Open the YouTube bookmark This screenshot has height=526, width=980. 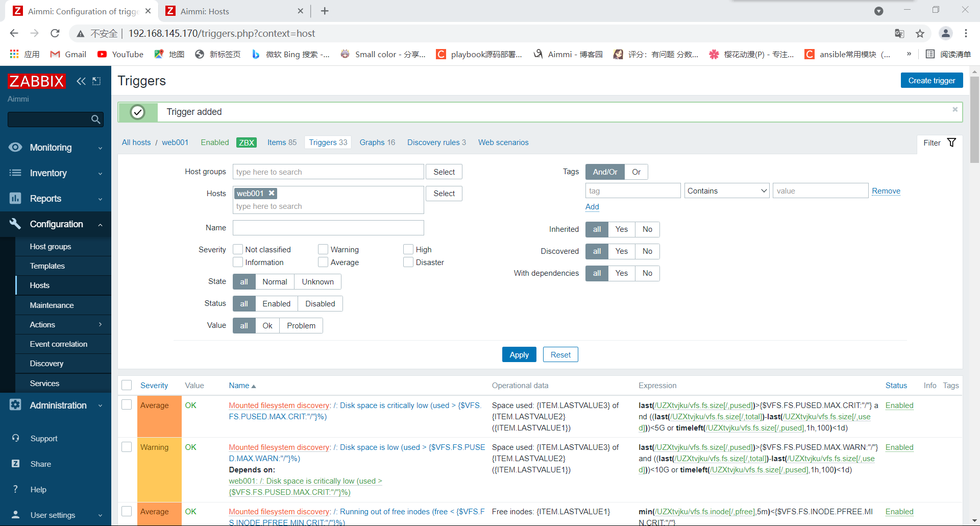[x=120, y=54]
